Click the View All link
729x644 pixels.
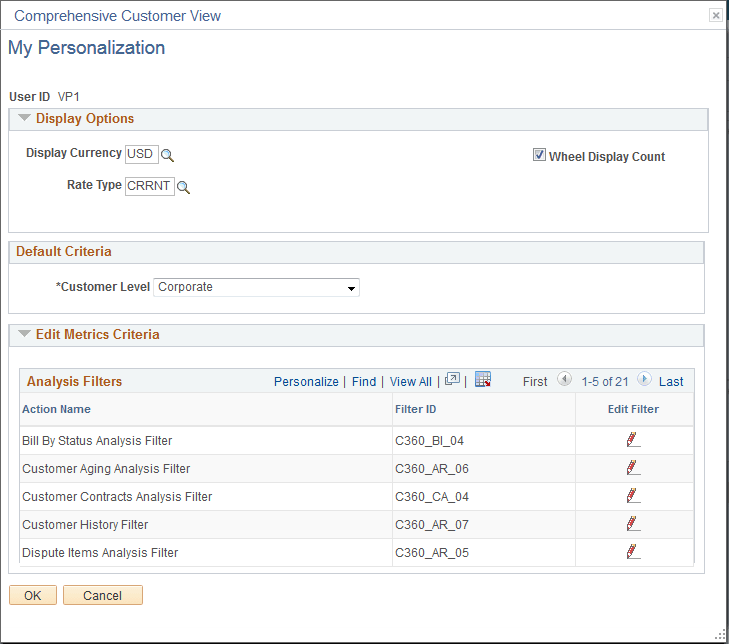coord(411,382)
